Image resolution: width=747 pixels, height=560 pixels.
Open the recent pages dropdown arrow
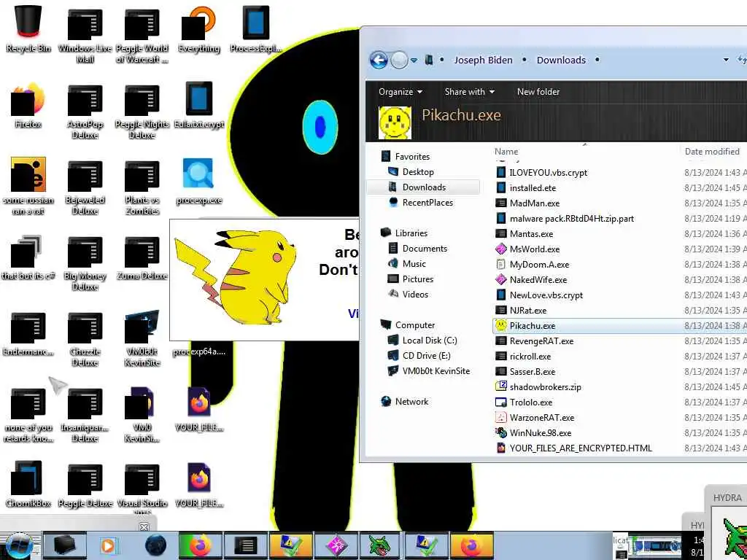(x=414, y=61)
